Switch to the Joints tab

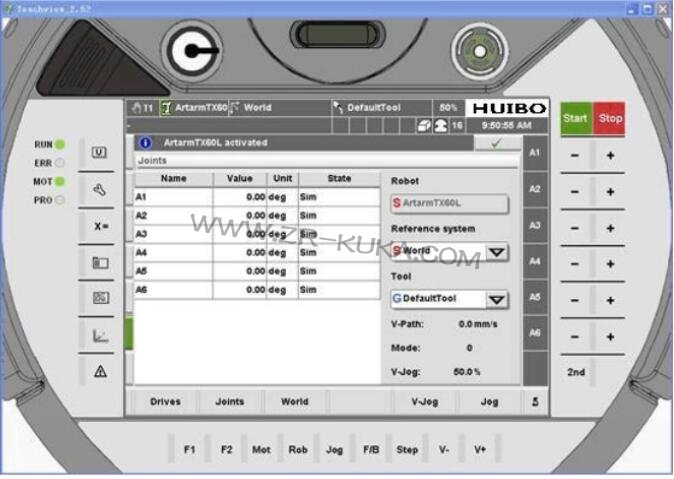[229, 402]
